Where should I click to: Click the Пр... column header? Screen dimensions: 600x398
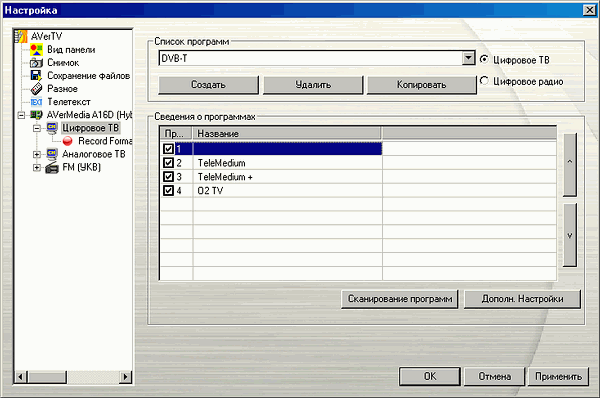pos(176,134)
